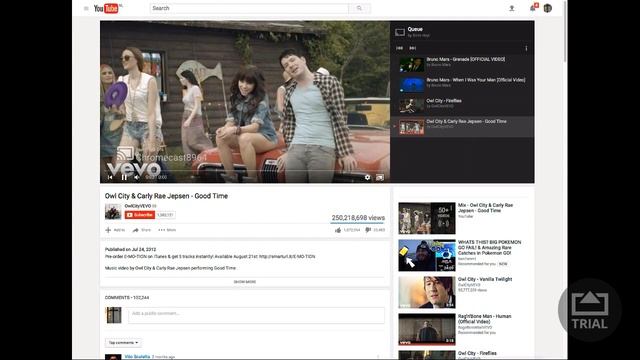Viewport: 640px width, 360px height.
Task: Click Add to button below video
Action: (x=115, y=230)
